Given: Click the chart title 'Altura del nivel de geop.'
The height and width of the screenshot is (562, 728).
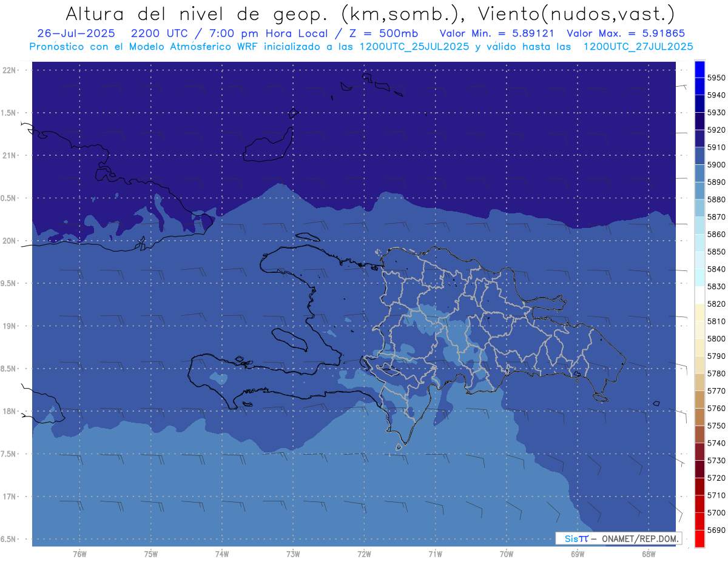Looking at the screenshot, I should [x=198, y=14].
